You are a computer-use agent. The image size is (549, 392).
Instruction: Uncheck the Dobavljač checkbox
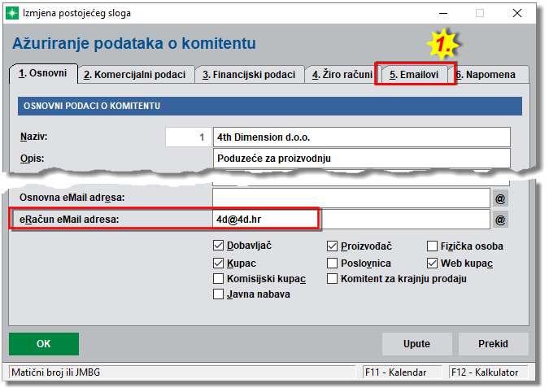tap(218, 246)
